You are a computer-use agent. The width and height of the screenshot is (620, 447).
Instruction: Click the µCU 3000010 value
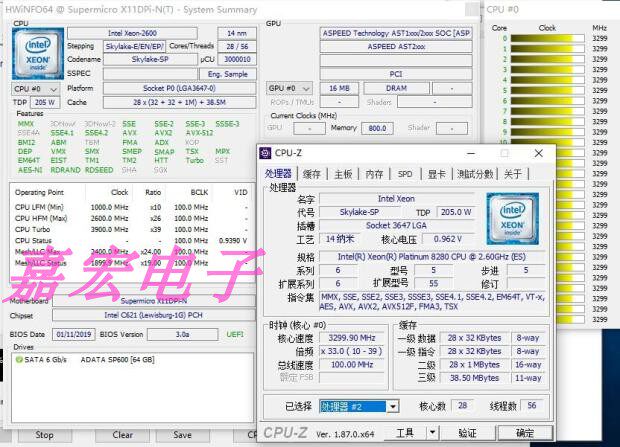click(x=237, y=59)
